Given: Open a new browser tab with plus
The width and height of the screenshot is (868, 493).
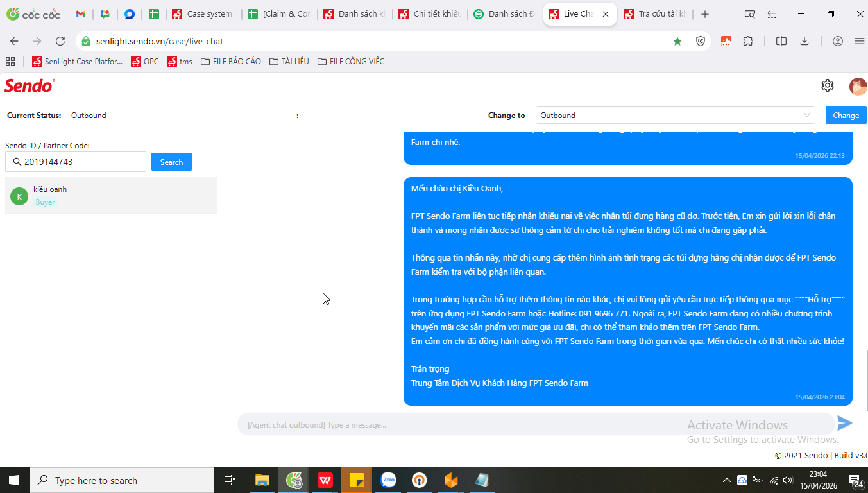Looking at the screenshot, I should tap(705, 14).
